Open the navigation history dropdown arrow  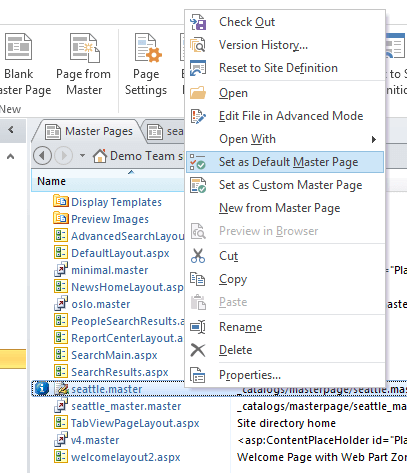(x=82, y=155)
